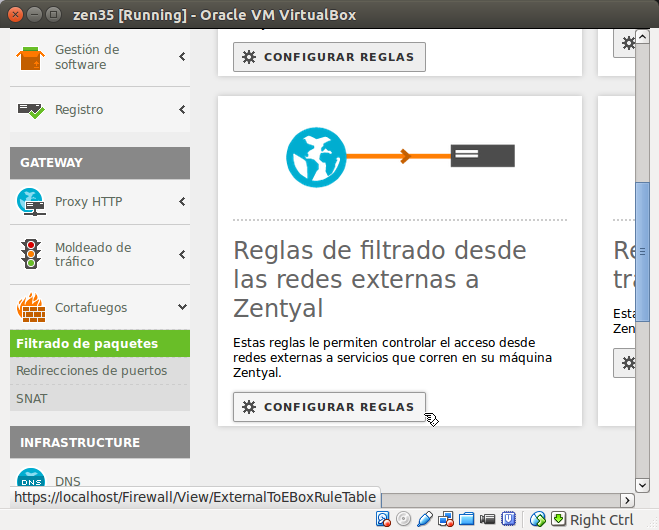
Task: Expand Registro menu arrow
Action: tap(182, 110)
